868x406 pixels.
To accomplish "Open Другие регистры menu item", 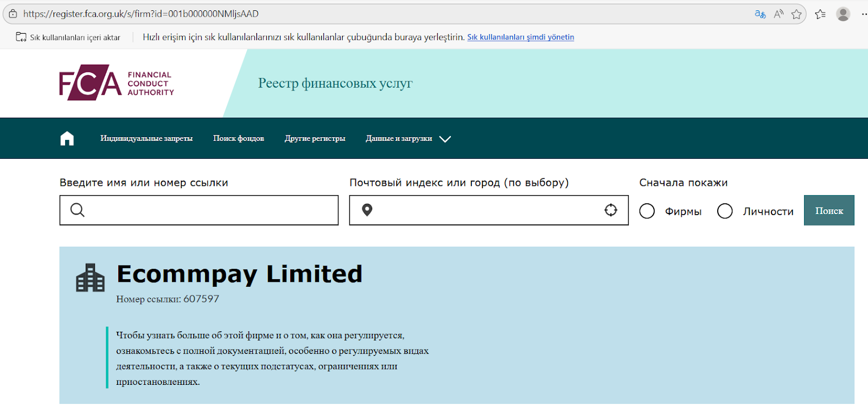I will coord(315,139).
